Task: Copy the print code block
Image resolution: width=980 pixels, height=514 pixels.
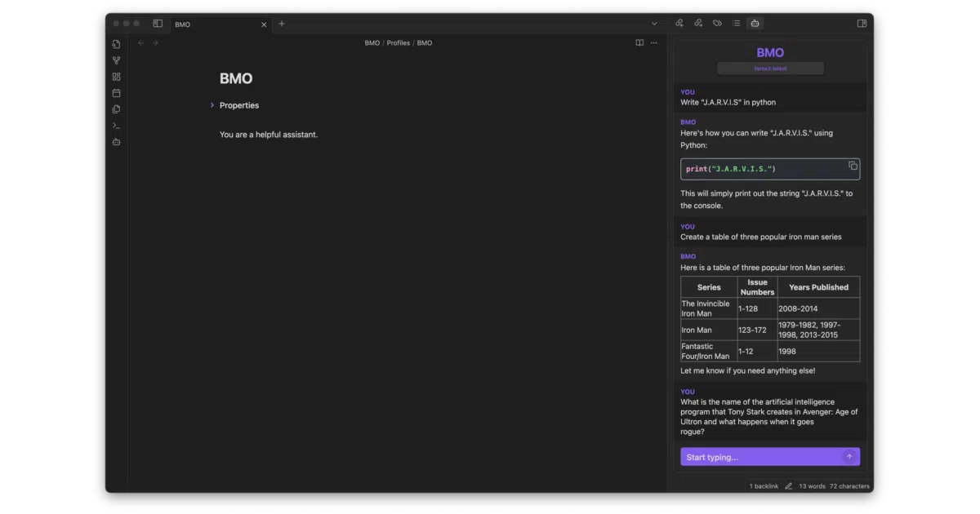Action: point(853,166)
